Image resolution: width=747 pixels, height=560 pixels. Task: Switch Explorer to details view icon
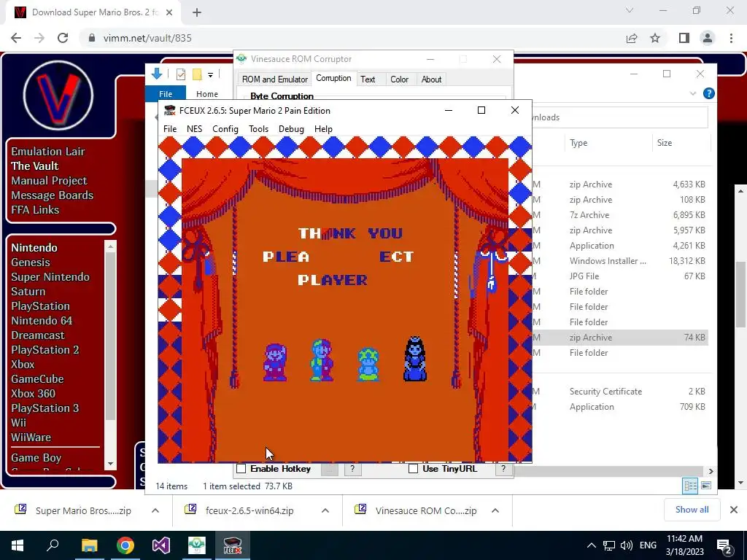point(690,486)
